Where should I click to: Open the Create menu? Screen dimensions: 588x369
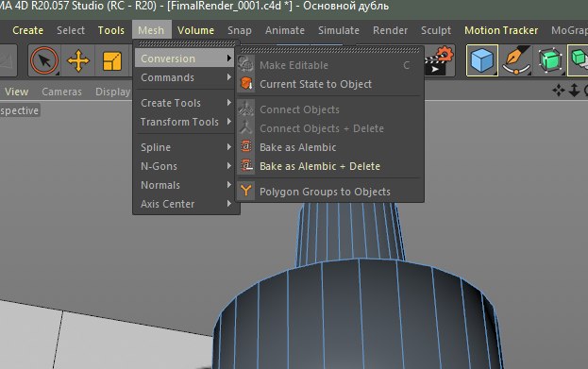click(27, 30)
